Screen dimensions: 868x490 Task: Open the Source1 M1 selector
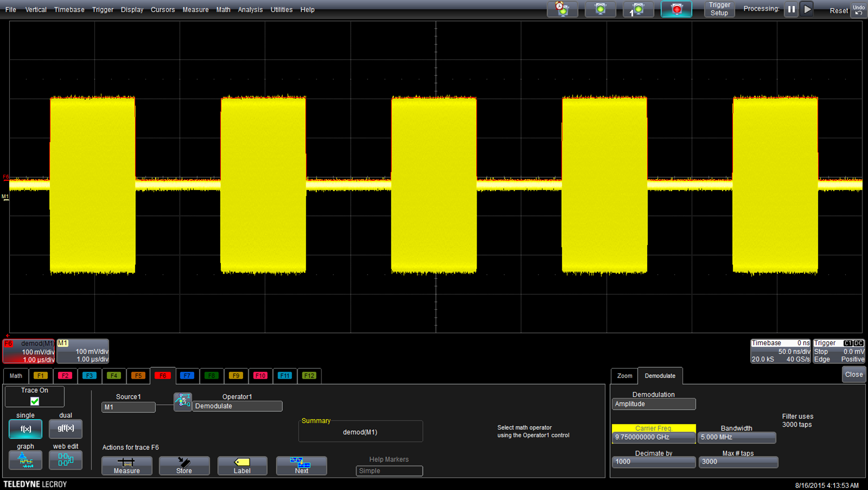click(x=128, y=407)
